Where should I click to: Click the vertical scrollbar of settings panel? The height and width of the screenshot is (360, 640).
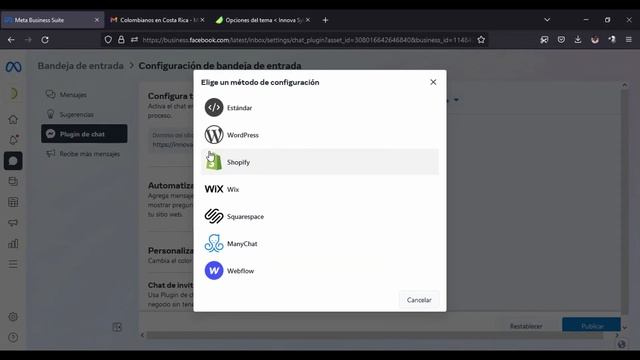click(x=624, y=202)
